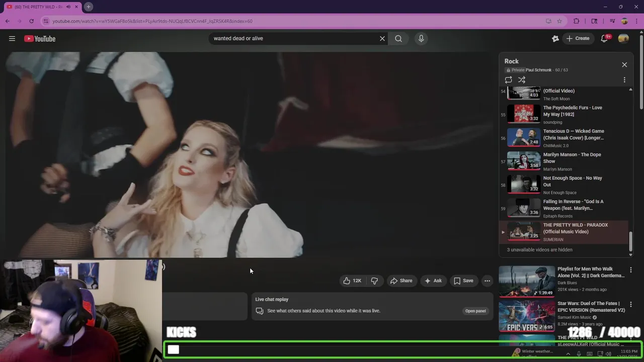Click the Create button
This screenshot has width=644, height=362.
578,38
